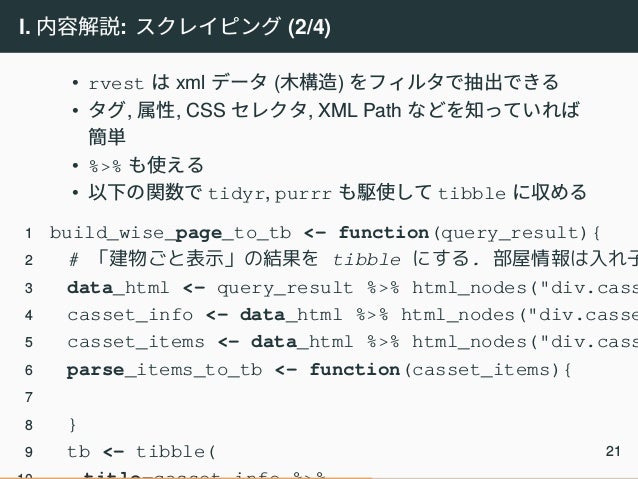Click the bullet '%>% も使える'
638x479 pixels.
146,165
